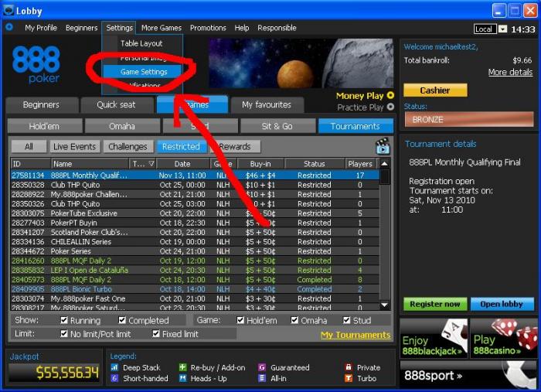Open the More details link
Screen dimensions: 541x392
(510, 72)
